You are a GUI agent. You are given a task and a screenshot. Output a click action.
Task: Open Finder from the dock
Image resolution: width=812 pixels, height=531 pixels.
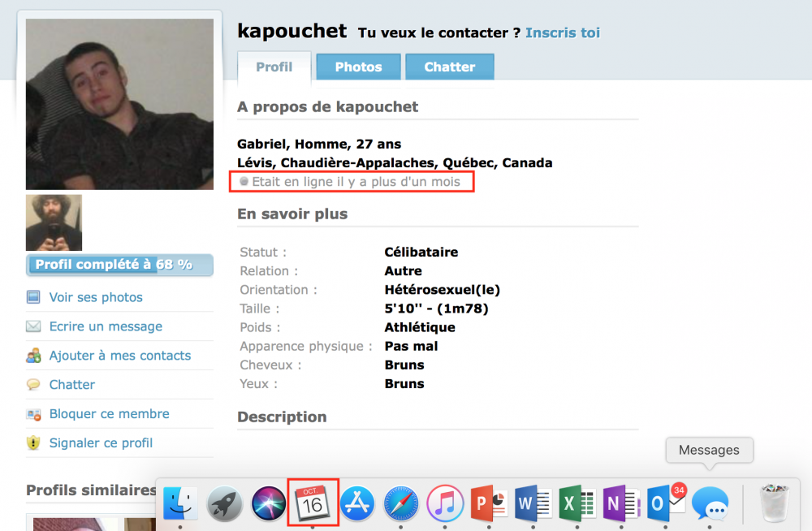point(180,503)
